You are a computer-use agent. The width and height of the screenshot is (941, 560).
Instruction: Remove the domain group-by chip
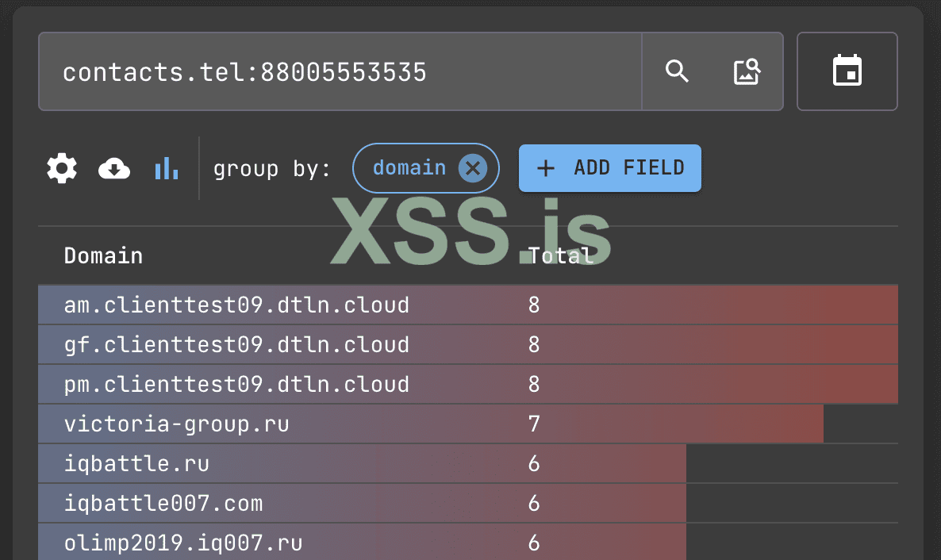[472, 168]
